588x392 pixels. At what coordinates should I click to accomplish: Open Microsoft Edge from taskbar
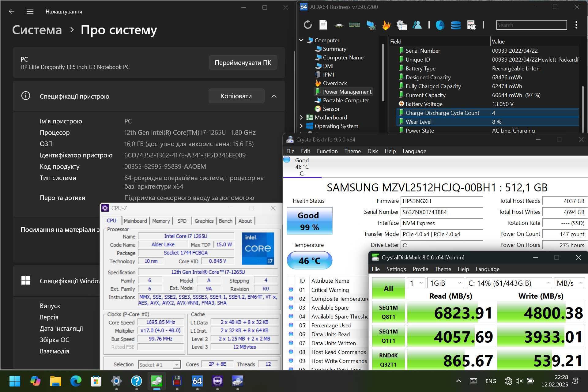coord(76,381)
